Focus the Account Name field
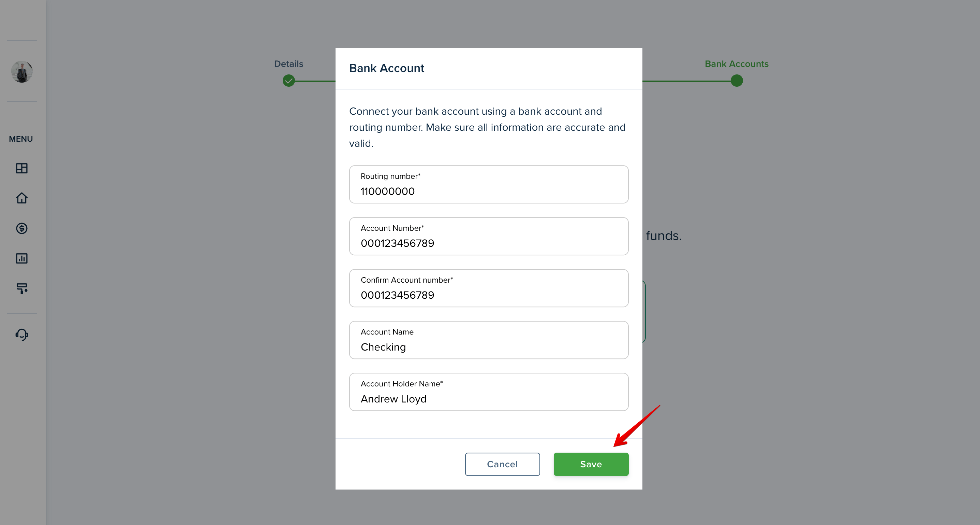This screenshot has width=980, height=525. (x=489, y=340)
